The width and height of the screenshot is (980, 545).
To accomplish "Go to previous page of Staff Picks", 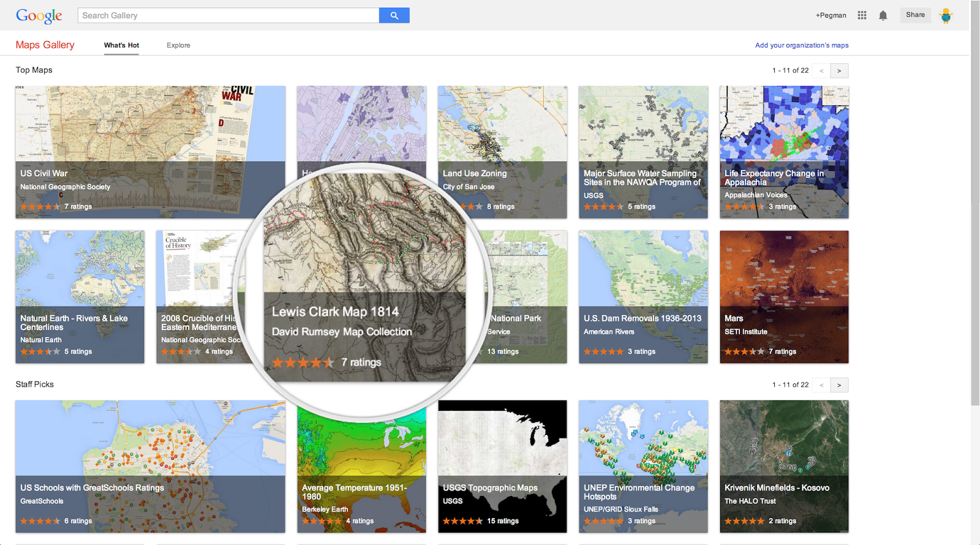I will click(x=821, y=385).
